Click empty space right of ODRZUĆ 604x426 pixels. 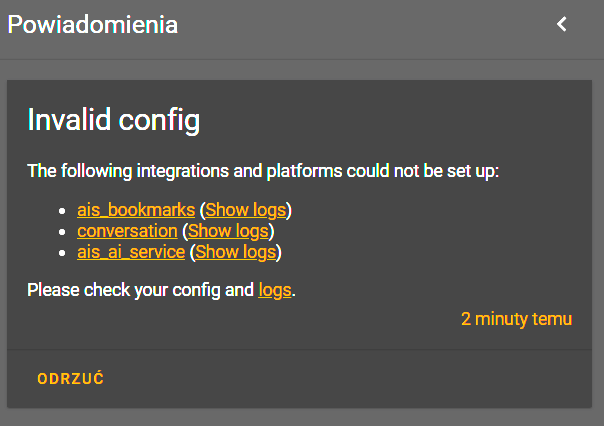coord(350,379)
